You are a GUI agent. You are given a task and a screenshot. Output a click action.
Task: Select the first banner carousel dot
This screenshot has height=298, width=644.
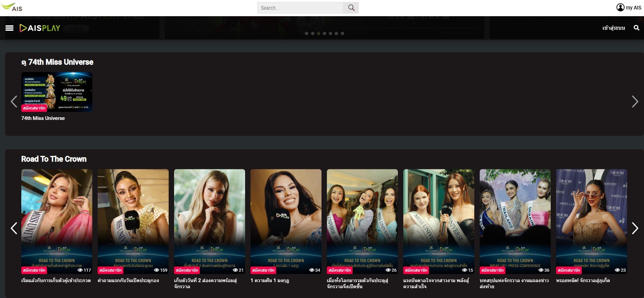307,33
